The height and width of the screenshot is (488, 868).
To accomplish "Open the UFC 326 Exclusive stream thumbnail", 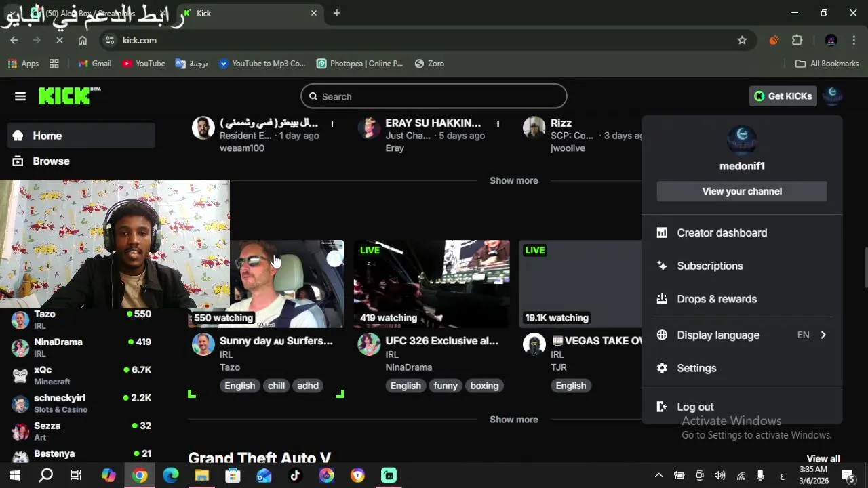I will click(x=431, y=284).
